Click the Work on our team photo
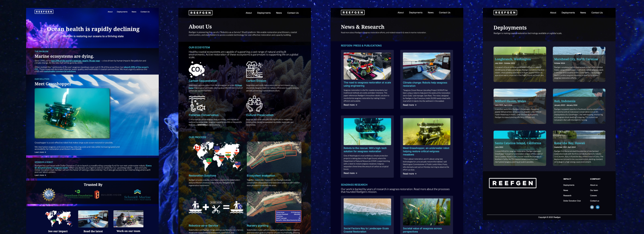The height and width of the screenshot is (234, 644). [x=128, y=219]
